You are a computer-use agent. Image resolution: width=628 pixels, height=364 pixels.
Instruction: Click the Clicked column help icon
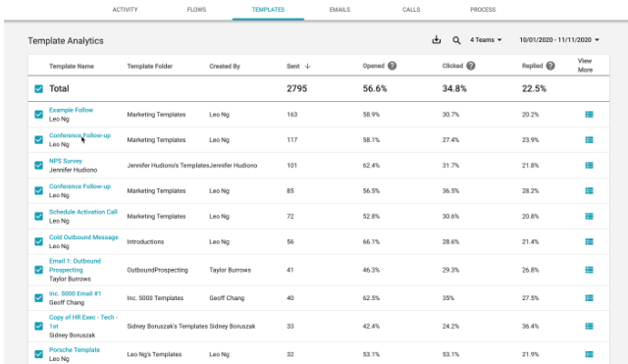click(471, 66)
